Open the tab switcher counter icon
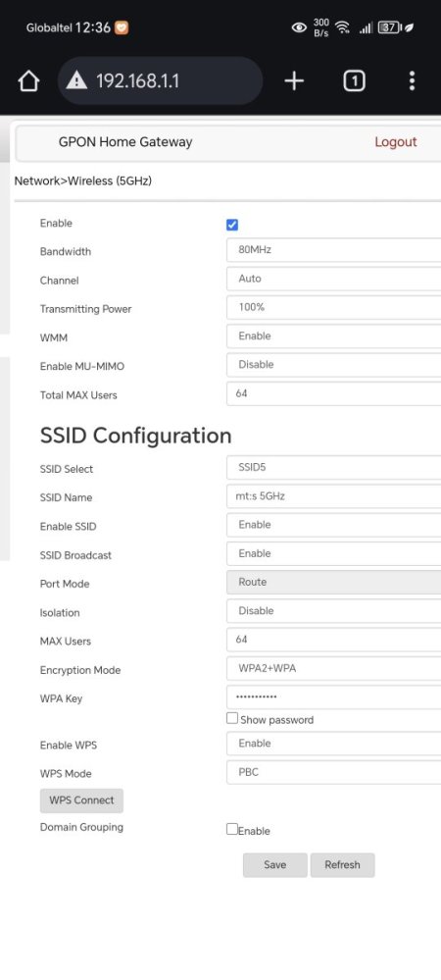441x980 pixels. pos(354,80)
